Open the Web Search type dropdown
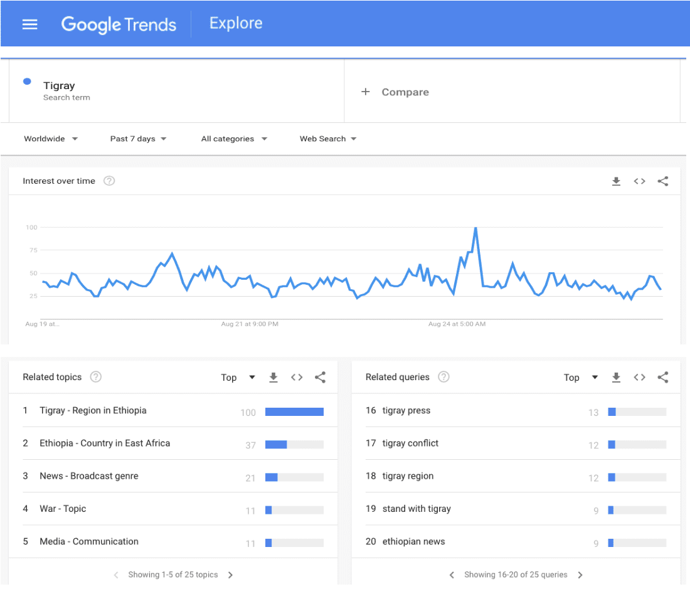This screenshot has width=690, height=616. click(x=327, y=139)
